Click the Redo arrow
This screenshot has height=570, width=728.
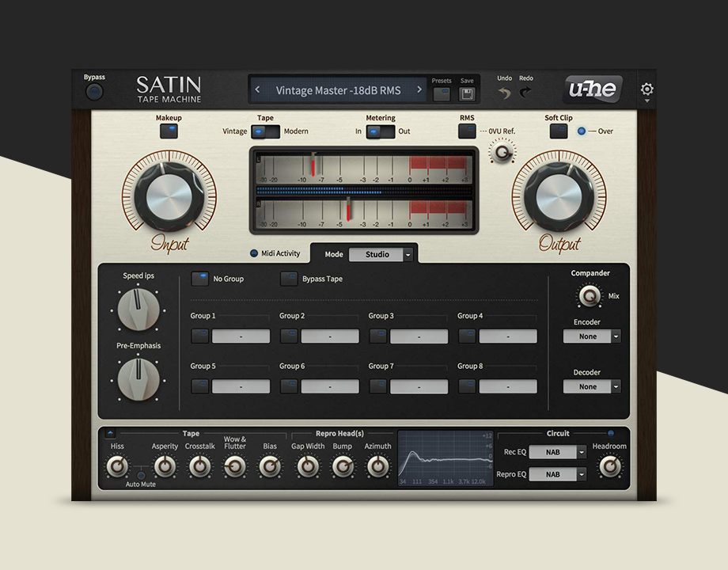point(525,93)
